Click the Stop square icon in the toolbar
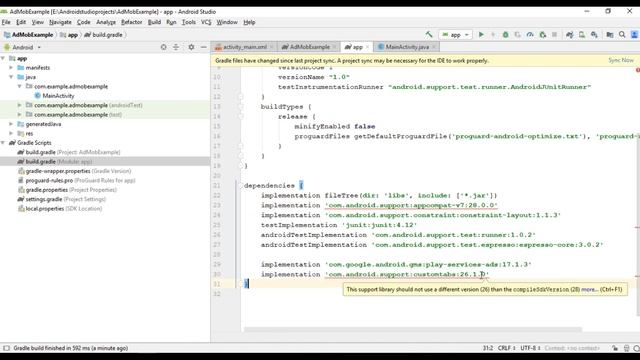 pyautogui.click(x=554, y=35)
